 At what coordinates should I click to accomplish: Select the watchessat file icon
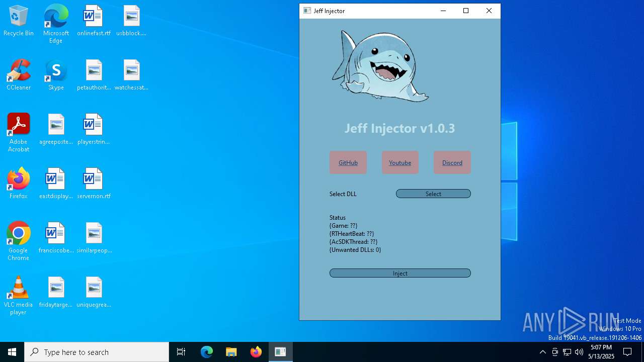click(131, 75)
